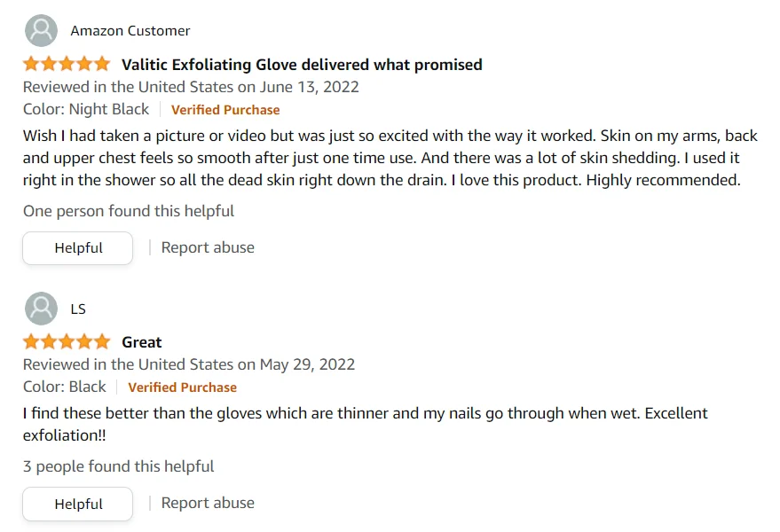Image resolution: width=780 pixels, height=532 pixels.
Task: Click Verified Purchase label on Black review
Action: coord(182,387)
